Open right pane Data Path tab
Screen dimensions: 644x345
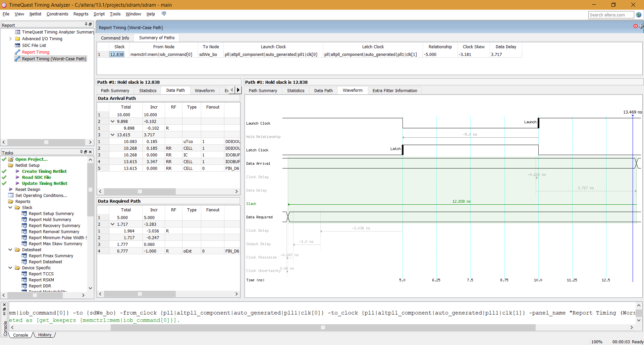point(323,90)
